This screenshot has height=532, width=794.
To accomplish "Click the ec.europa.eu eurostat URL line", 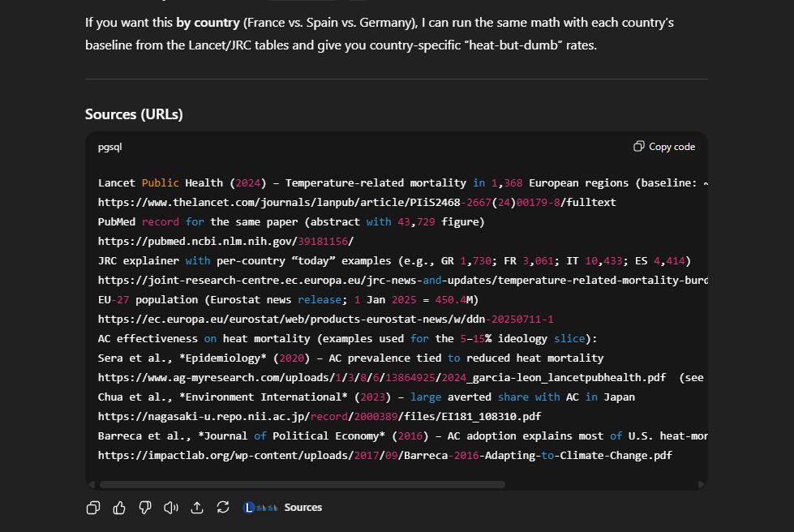I will (x=325, y=320).
